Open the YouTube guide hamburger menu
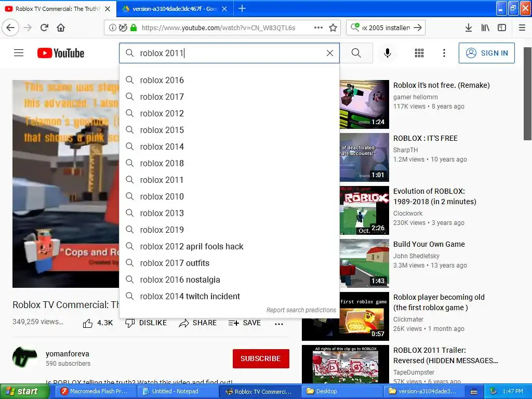The width and height of the screenshot is (532, 399). 19,53
